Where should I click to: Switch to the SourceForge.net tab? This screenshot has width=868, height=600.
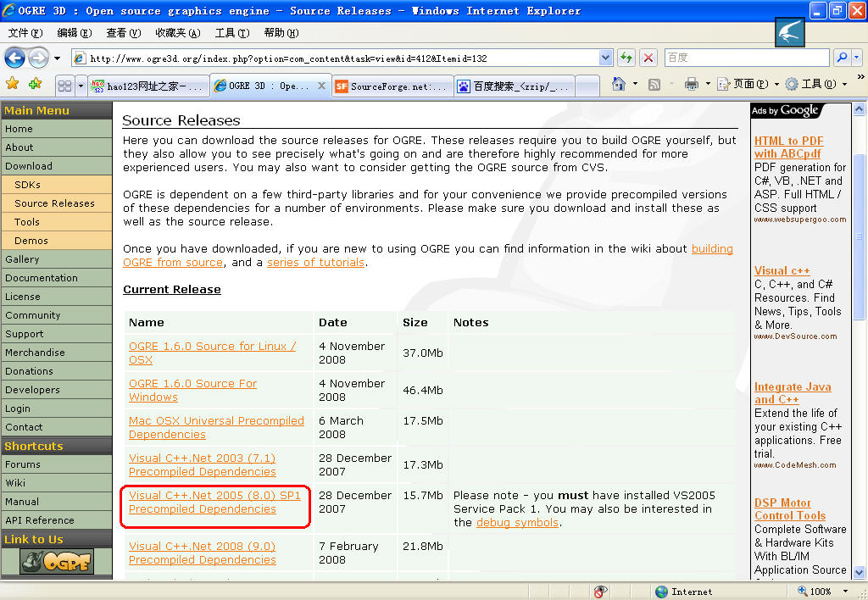[392, 86]
